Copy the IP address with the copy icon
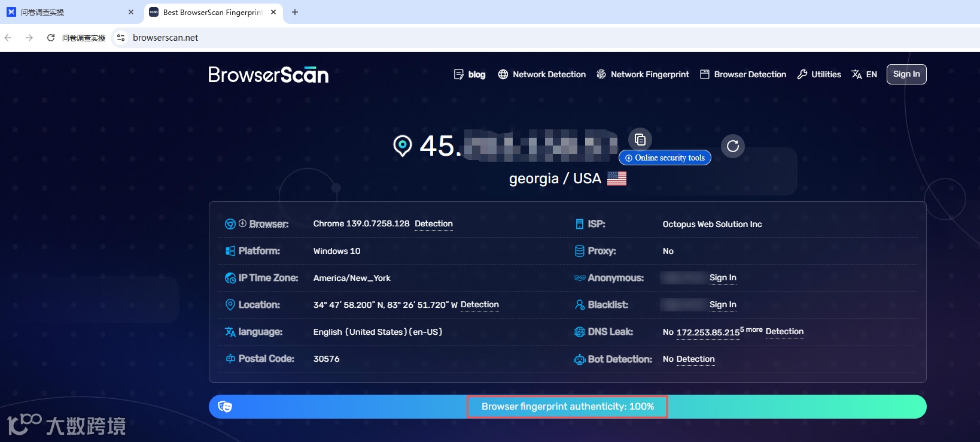The width and height of the screenshot is (980, 442). click(640, 140)
